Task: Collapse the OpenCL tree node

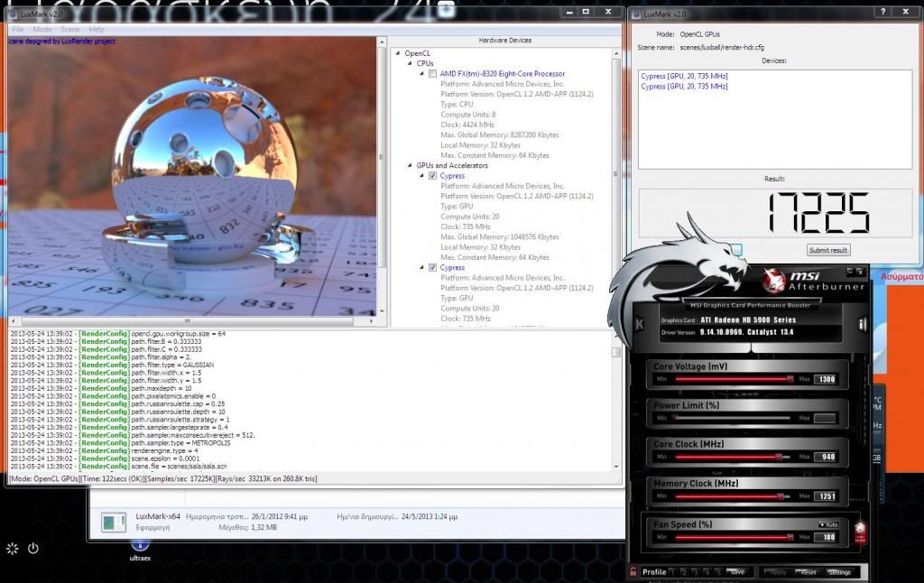Action: point(398,53)
